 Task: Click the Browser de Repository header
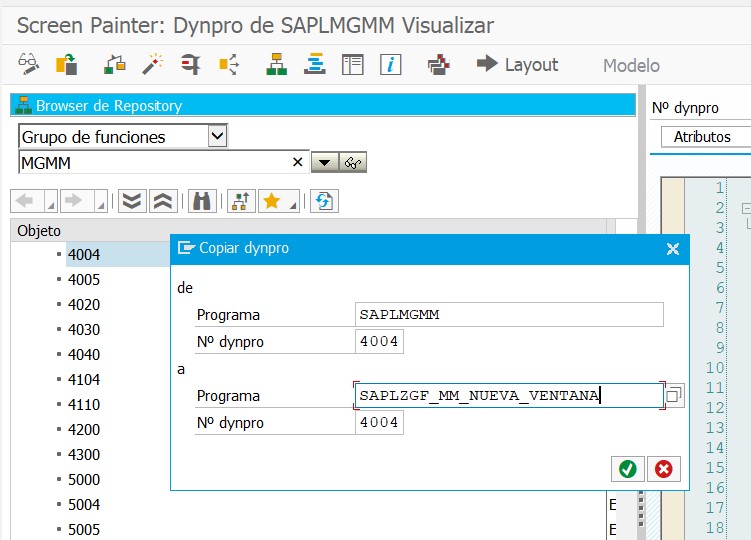pyautogui.click(x=323, y=105)
